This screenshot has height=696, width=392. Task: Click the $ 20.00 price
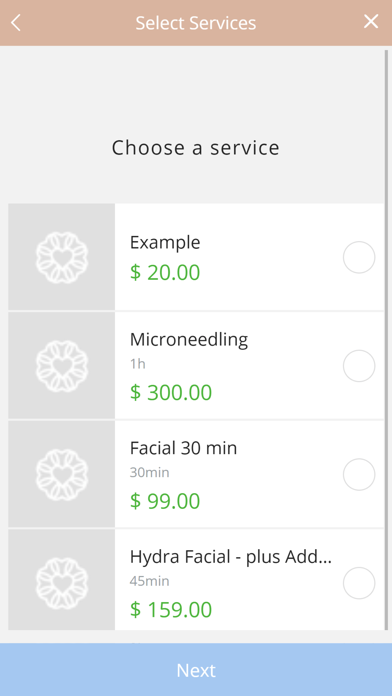[x=165, y=273]
